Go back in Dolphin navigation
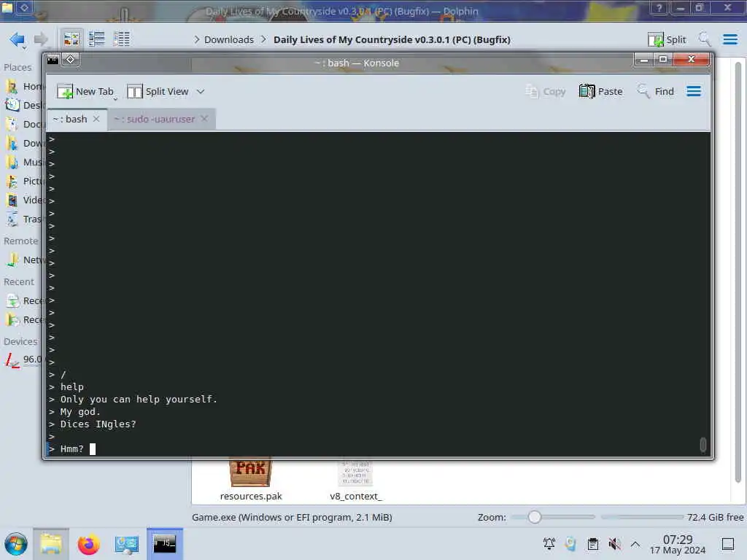Image resolution: width=747 pixels, height=560 pixels. 18,39
